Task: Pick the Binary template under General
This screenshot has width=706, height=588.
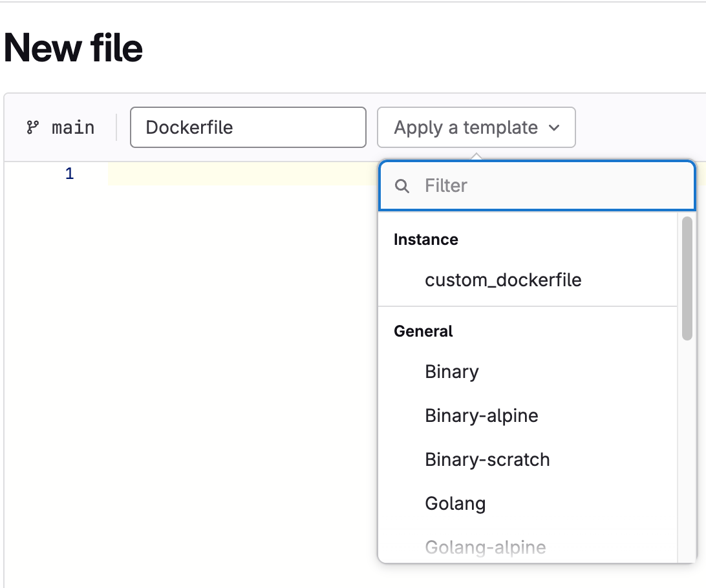Action: coord(451,372)
